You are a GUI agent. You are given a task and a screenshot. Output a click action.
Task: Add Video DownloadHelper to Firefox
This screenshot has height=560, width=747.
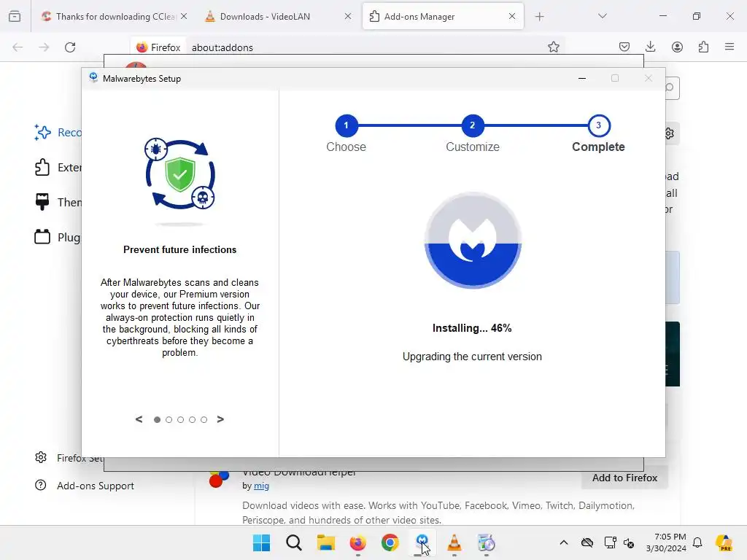tap(624, 478)
